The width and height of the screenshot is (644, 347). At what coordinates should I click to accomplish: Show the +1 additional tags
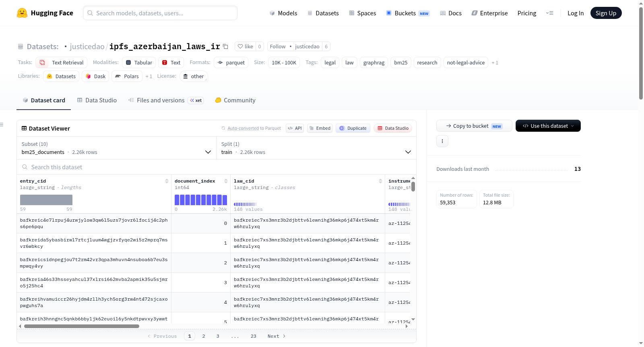[495, 62]
